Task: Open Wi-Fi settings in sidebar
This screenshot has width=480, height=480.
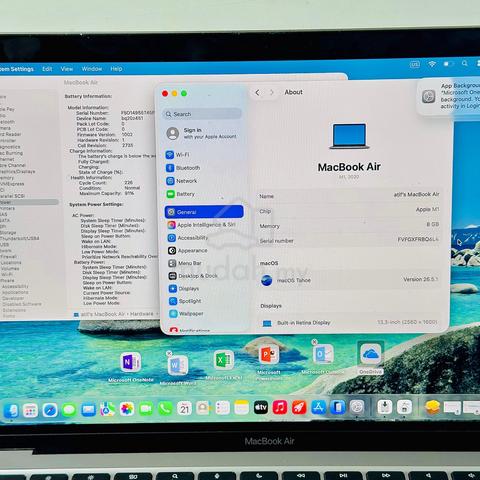Action: (178, 155)
